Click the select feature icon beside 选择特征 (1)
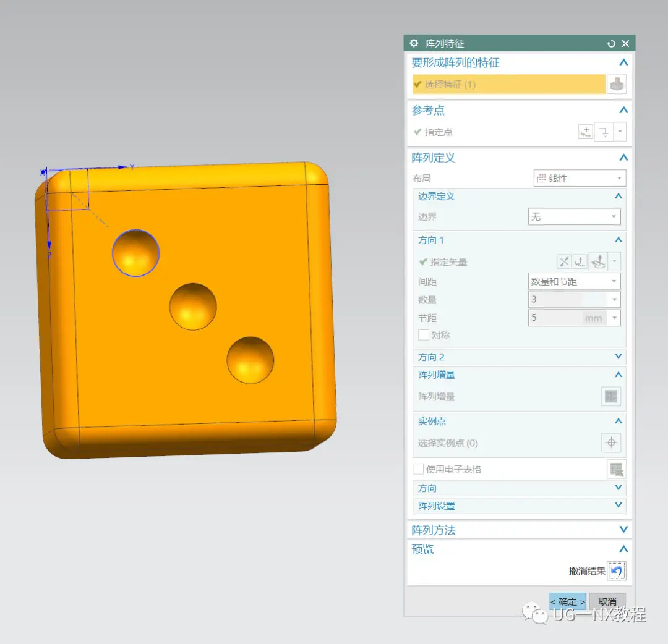 click(x=617, y=84)
